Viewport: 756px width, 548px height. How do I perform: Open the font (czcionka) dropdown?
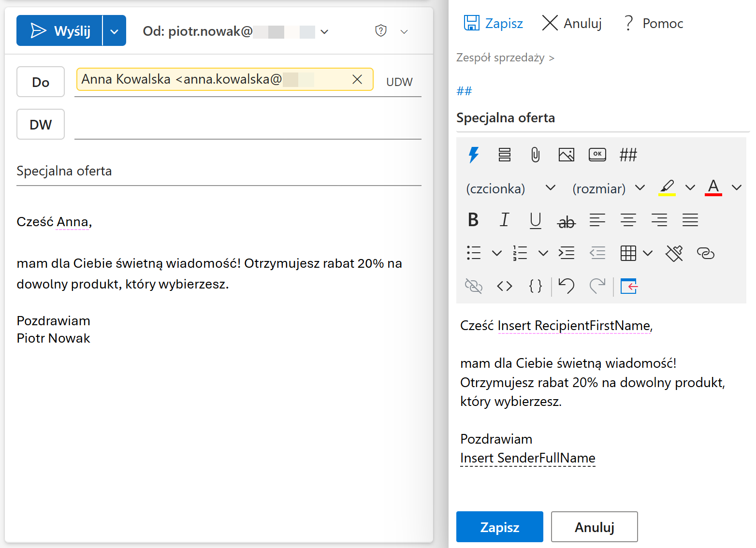point(510,188)
